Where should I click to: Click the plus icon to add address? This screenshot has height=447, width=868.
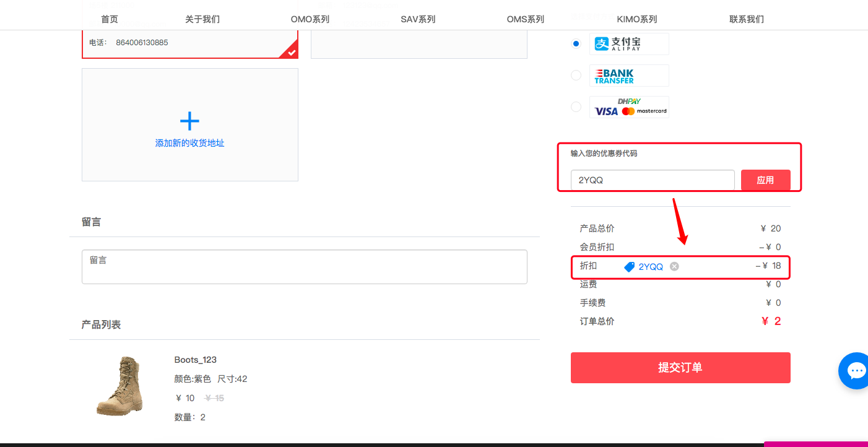[x=189, y=121]
